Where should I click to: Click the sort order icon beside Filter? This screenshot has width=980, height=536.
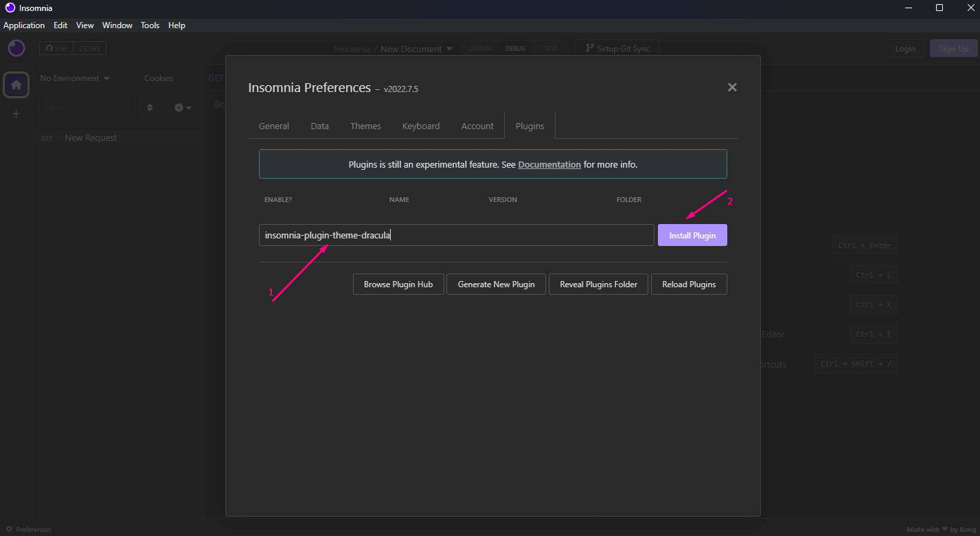[x=150, y=108]
